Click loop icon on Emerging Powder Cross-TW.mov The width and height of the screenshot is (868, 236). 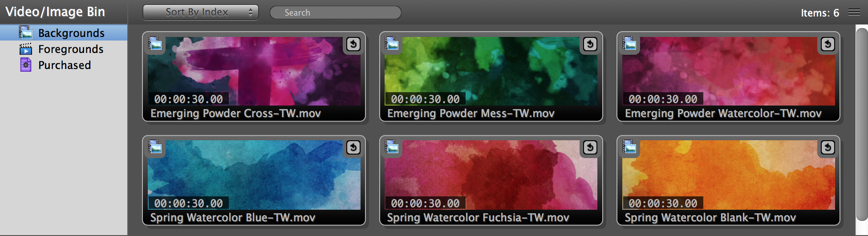(353, 44)
